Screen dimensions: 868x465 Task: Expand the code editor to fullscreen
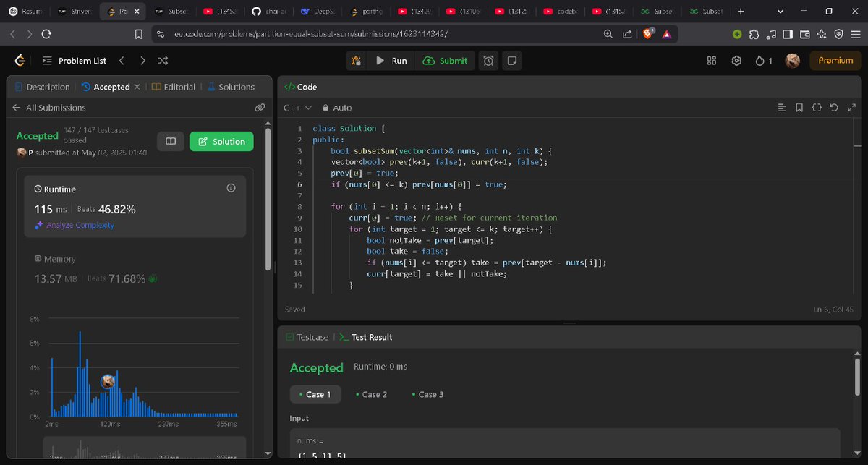(851, 107)
